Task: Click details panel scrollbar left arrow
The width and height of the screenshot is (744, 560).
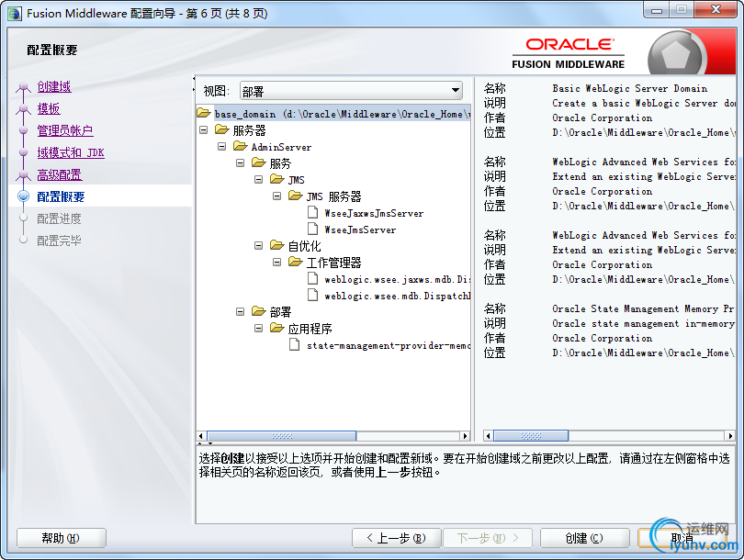Action: (x=489, y=435)
